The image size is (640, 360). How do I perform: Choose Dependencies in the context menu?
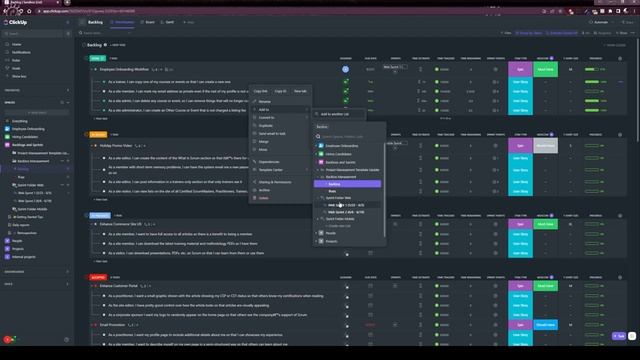[x=269, y=162]
